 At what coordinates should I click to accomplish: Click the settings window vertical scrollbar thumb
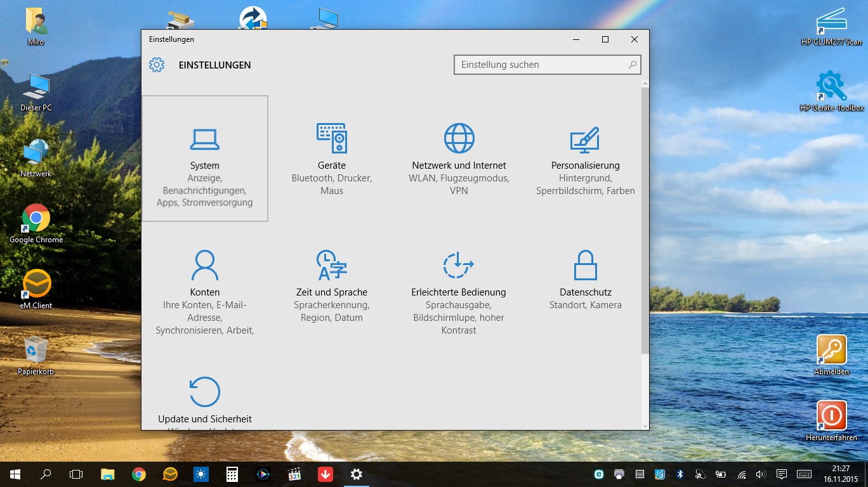(x=645, y=221)
